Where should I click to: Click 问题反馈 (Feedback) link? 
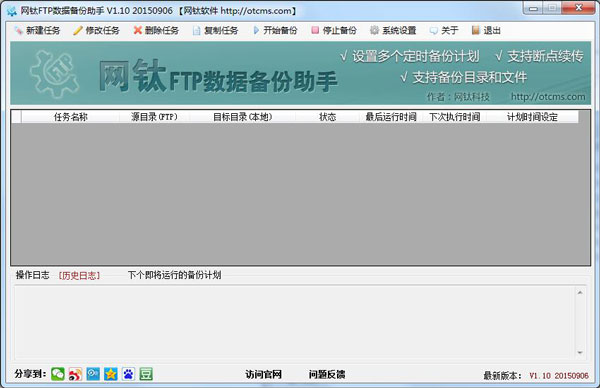pos(327,374)
